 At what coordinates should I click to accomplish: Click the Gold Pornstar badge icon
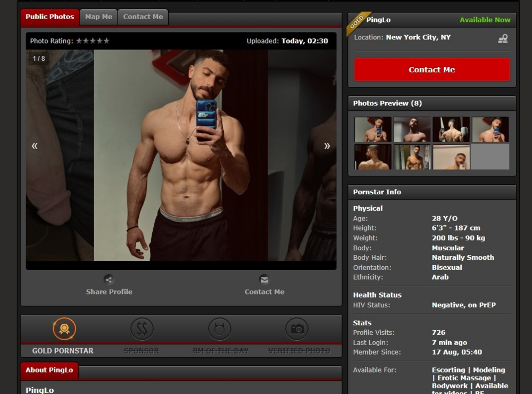tap(64, 329)
